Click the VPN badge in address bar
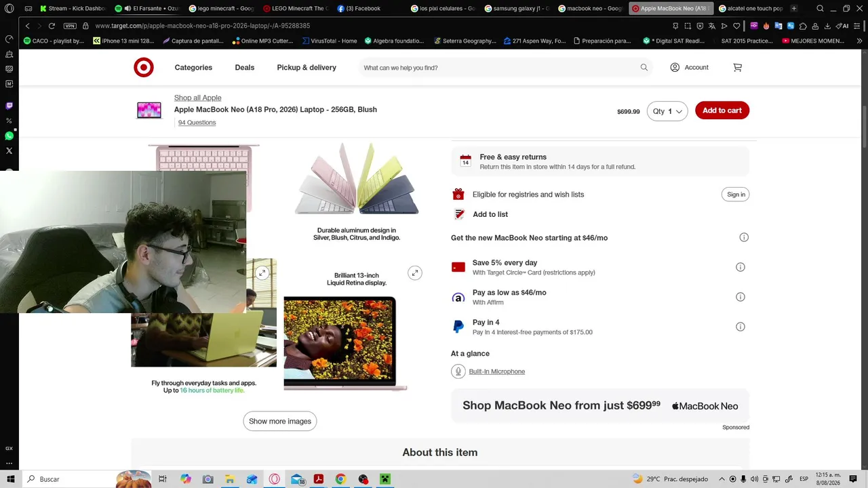This screenshot has height=488, width=868. pos(70,26)
